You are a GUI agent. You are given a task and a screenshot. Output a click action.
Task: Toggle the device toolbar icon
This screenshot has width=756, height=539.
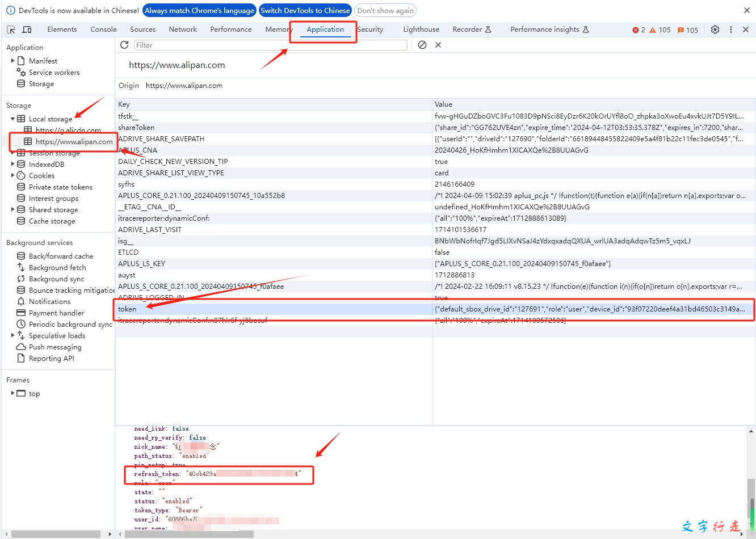27,30
